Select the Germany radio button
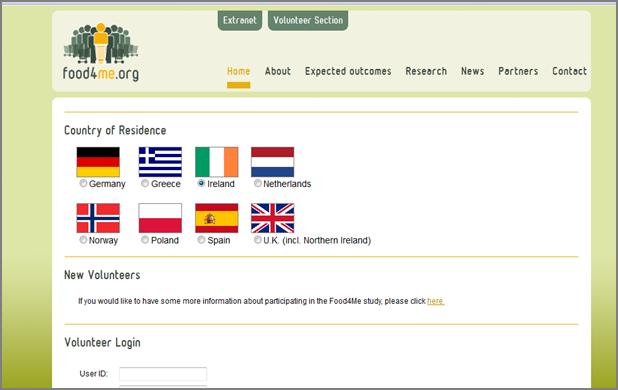The image size is (618, 390). pyautogui.click(x=83, y=183)
